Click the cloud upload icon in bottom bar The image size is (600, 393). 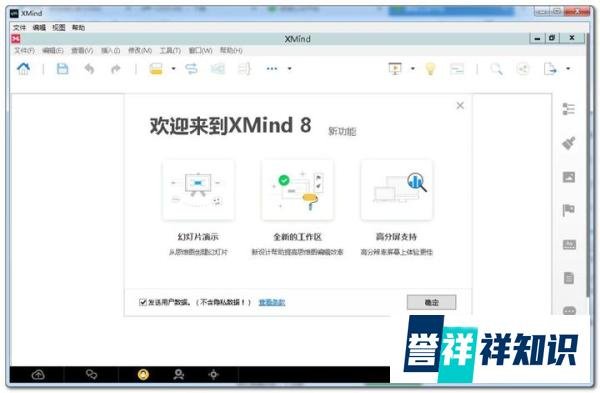[38, 375]
